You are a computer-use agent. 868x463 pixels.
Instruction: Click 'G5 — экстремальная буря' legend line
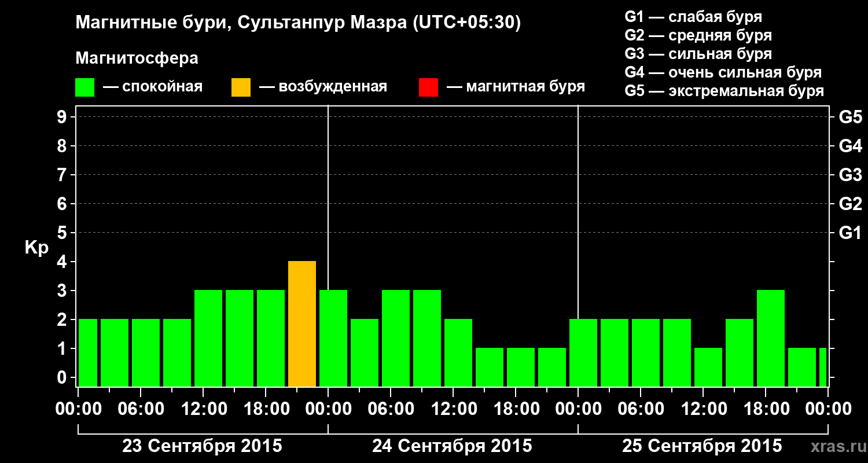click(x=724, y=91)
